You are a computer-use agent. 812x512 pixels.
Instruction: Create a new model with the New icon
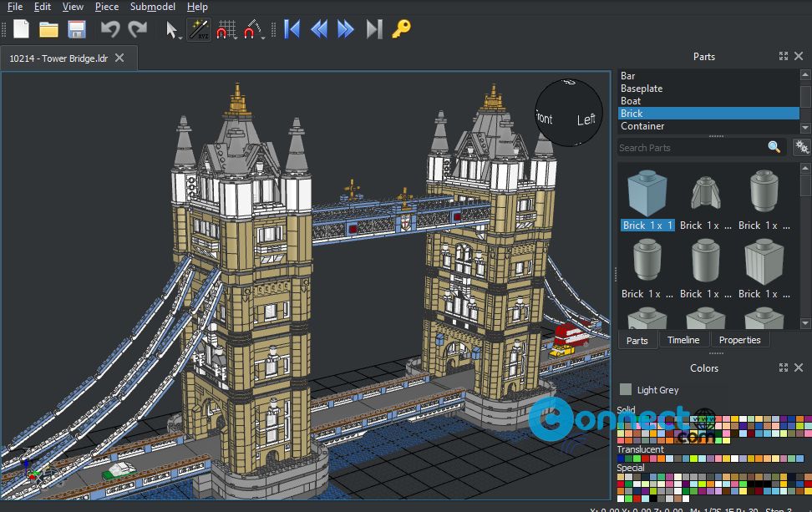[21, 29]
